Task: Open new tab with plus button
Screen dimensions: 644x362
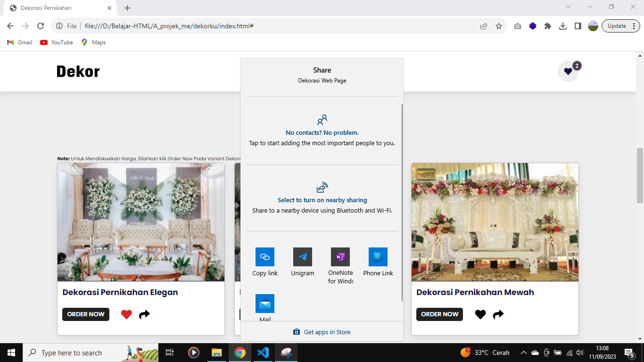Action: 127,8
